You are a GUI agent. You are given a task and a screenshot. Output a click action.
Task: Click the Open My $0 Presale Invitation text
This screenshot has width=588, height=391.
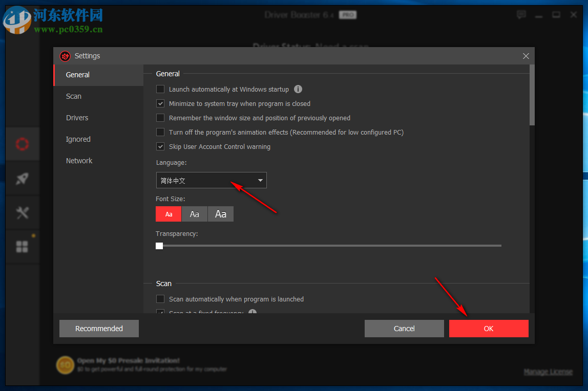point(128,361)
